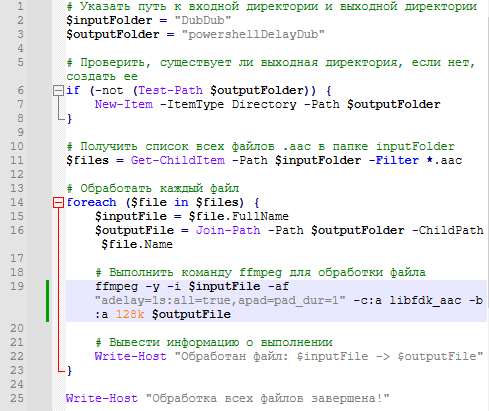This screenshot has height=411, width=489.
Task: Click the closing brace on line 23
Action: [x=69, y=370]
